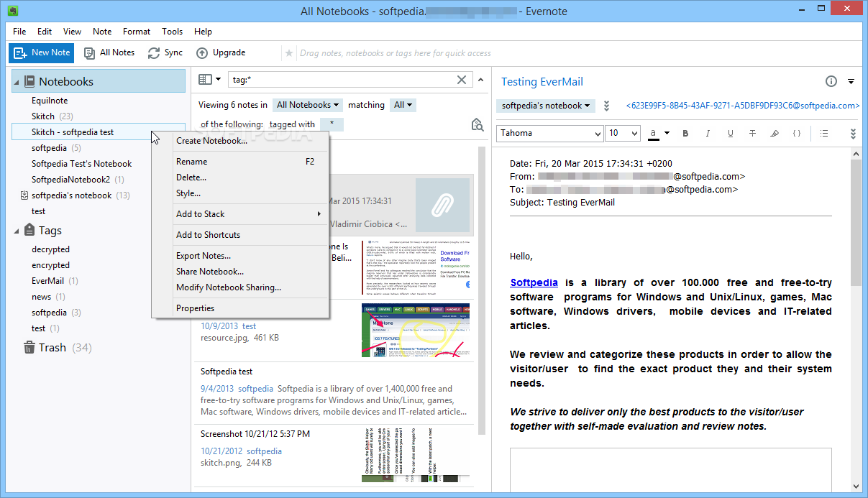Select the EverMail tag

tap(55, 281)
